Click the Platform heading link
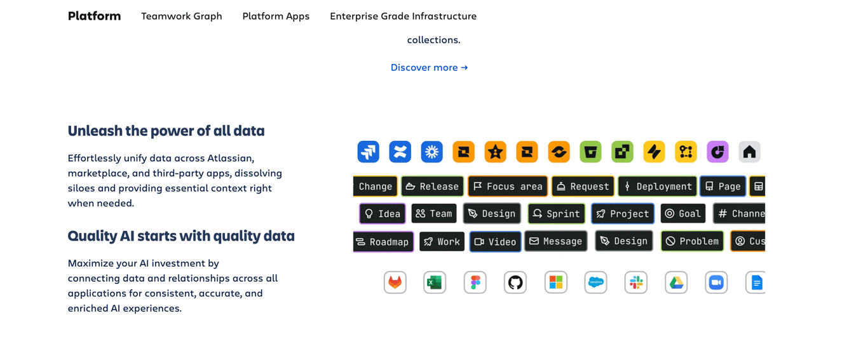 pyautogui.click(x=94, y=16)
